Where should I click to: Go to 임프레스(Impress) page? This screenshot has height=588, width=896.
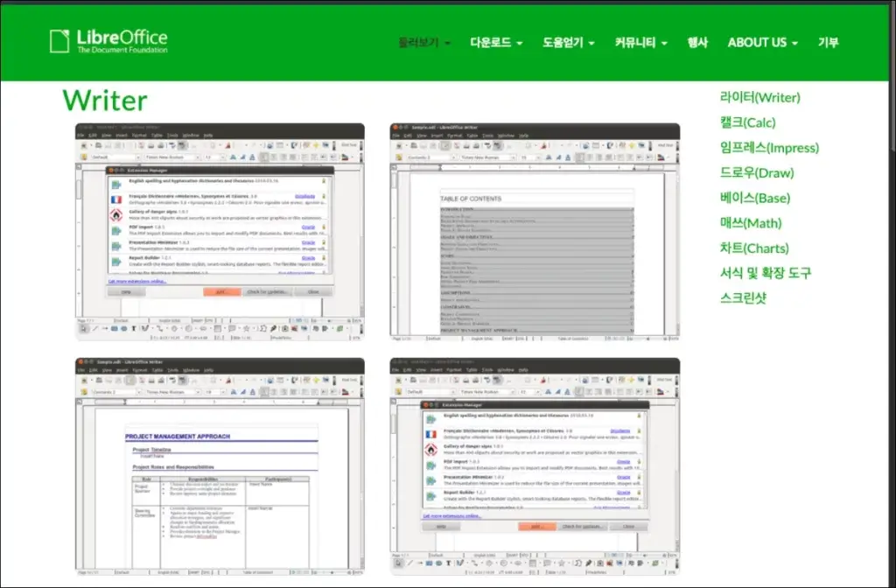pos(769,147)
